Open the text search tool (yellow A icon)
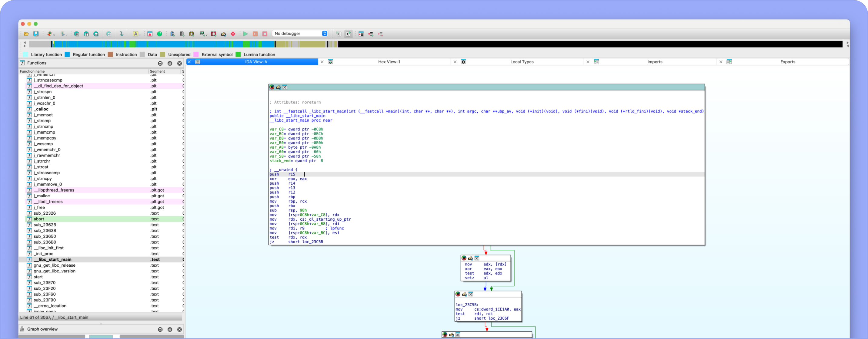Viewport: 868px width, 339px height. pos(136,34)
